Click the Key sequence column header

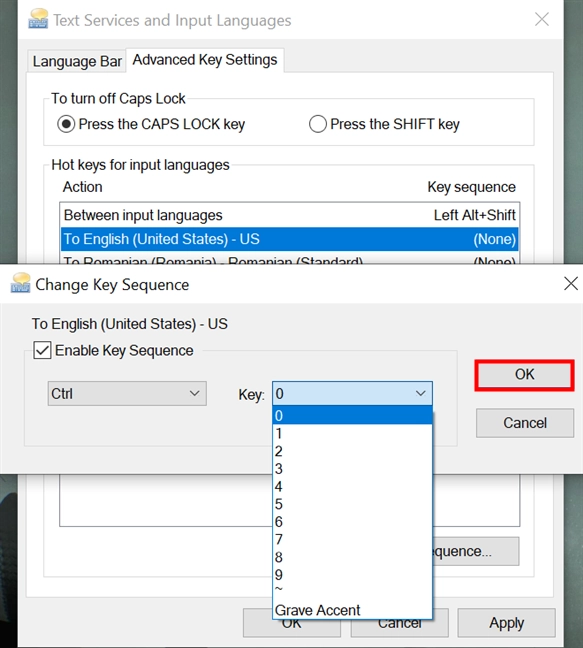[471, 187]
